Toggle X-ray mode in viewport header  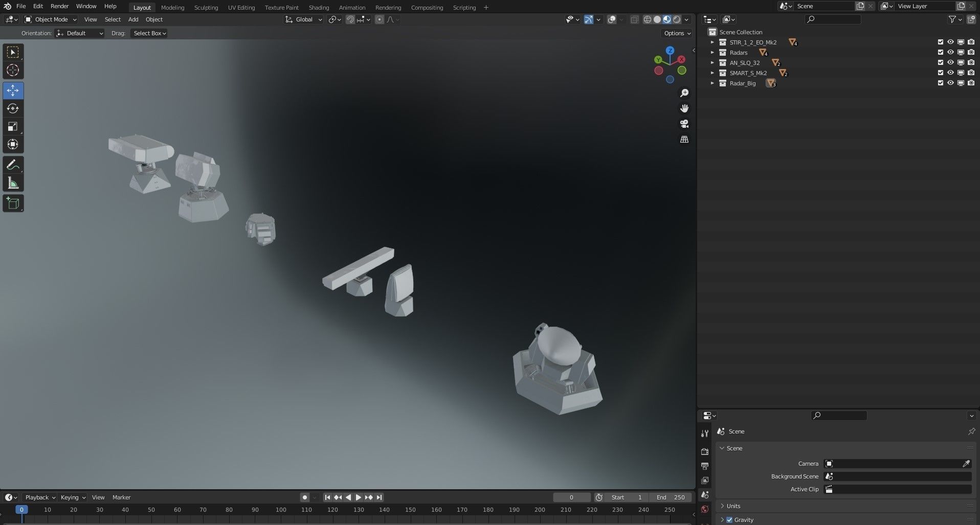coord(634,19)
